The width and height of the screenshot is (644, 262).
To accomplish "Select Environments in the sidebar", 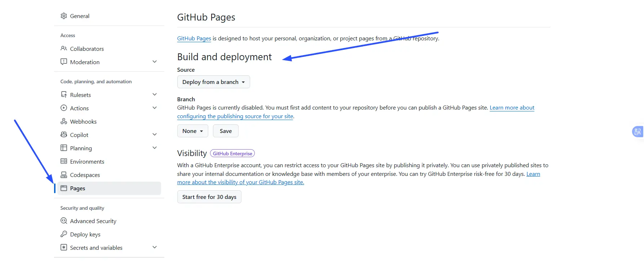I will click(109, 161).
